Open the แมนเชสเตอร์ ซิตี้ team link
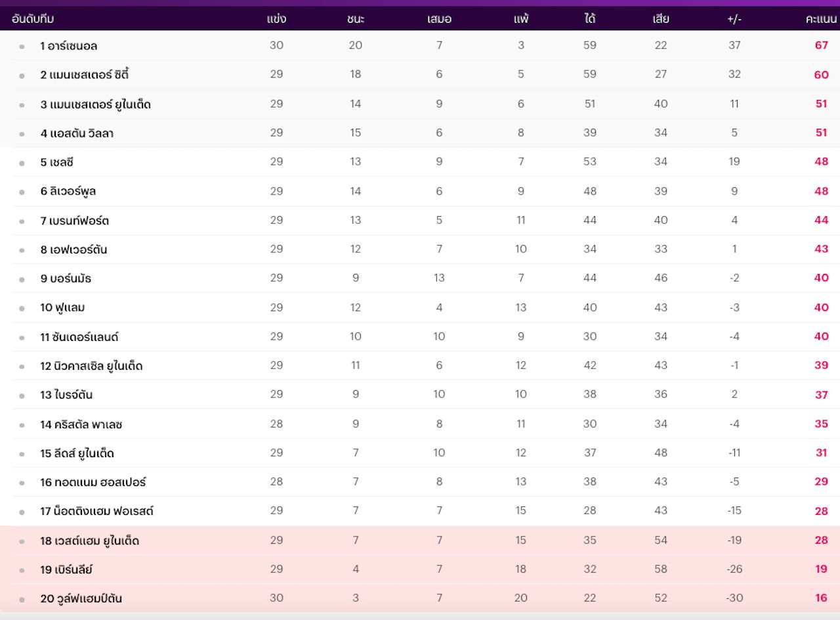Screen dimensions: 840x620 tap(85, 75)
